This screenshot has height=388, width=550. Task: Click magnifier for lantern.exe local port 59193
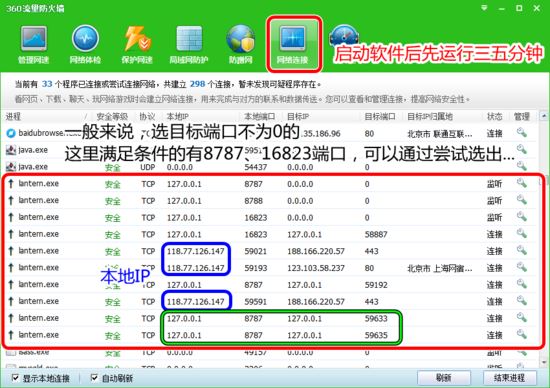click(x=522, y=268)
